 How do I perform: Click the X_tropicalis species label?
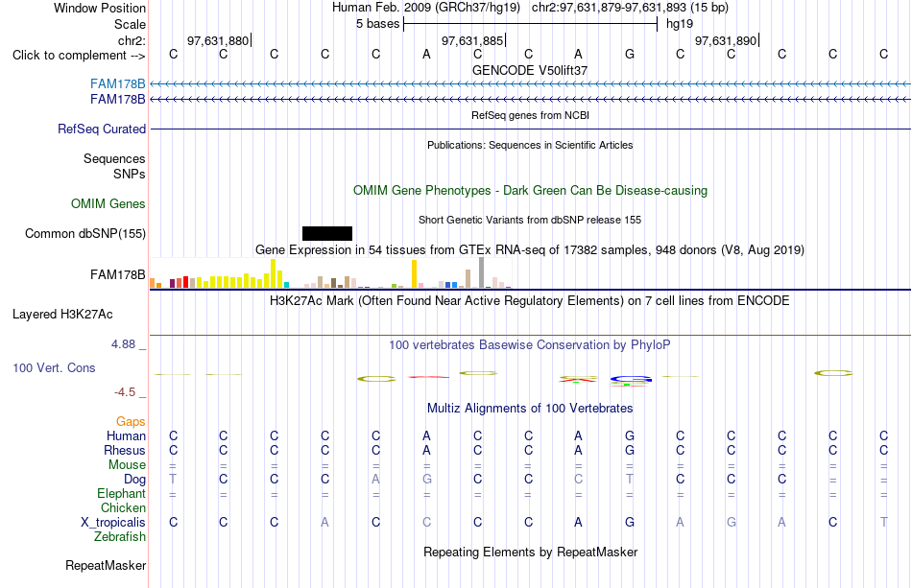[x=113, y=523]
